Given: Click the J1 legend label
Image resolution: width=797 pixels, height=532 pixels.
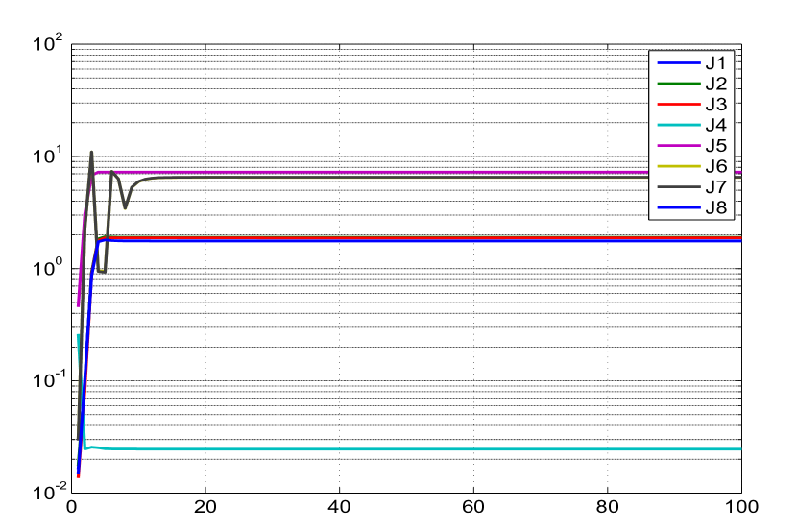Looking at the screenshot, I should coord(715,63).
